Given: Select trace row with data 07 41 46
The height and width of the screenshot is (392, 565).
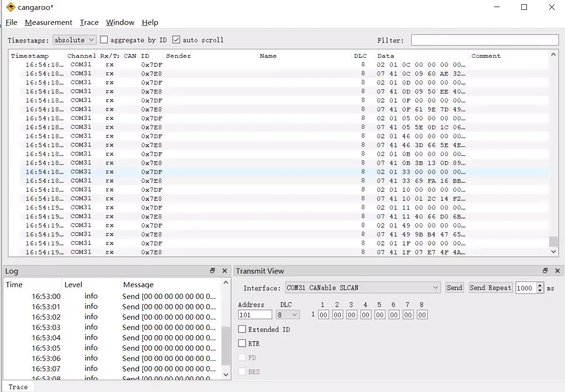Looking at the screenshot, I should 284,145.
